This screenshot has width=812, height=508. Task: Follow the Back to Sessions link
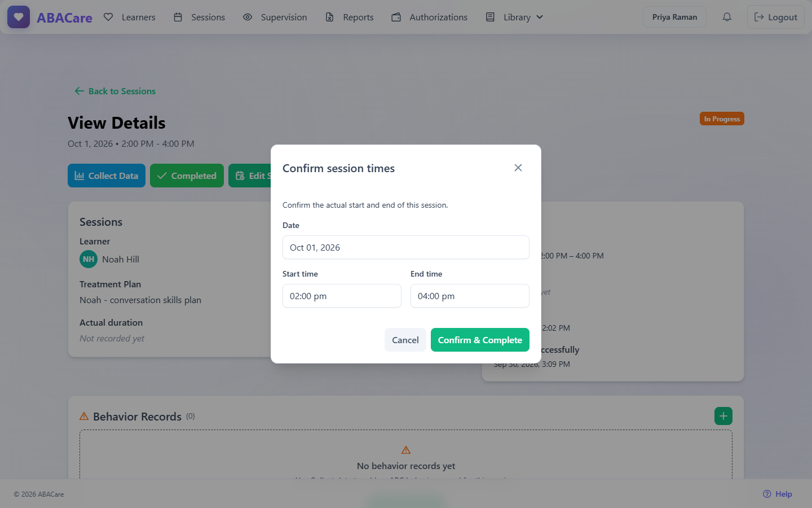(x=115, y=91)
